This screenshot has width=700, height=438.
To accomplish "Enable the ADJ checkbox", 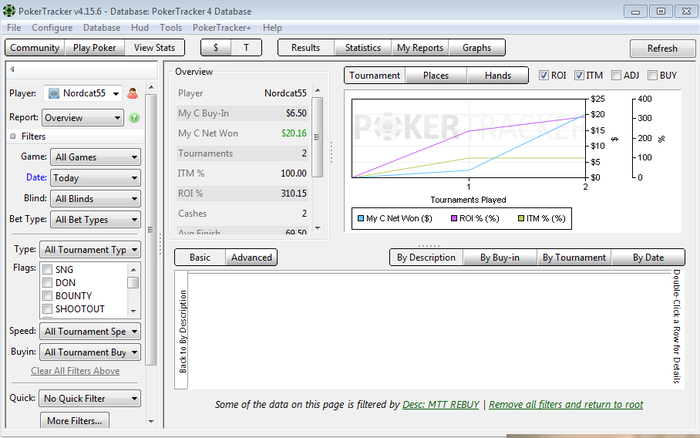I will tap(616, 75).
